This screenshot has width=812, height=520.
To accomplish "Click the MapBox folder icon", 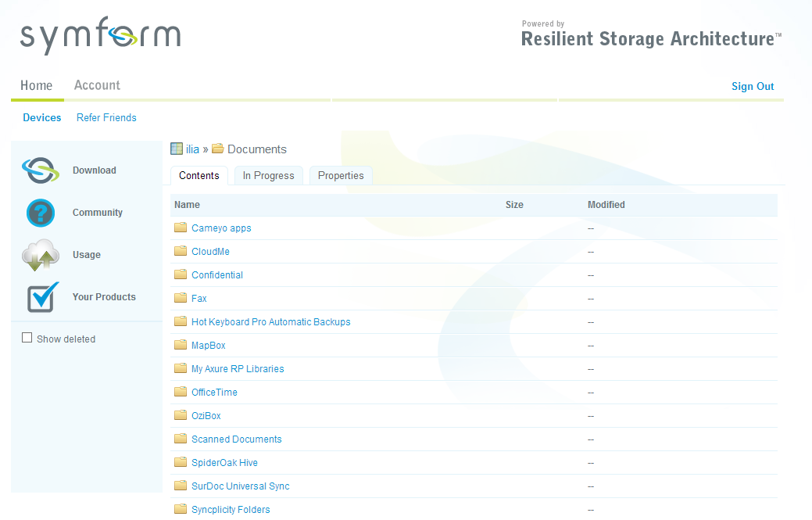I will pos(181,344).
